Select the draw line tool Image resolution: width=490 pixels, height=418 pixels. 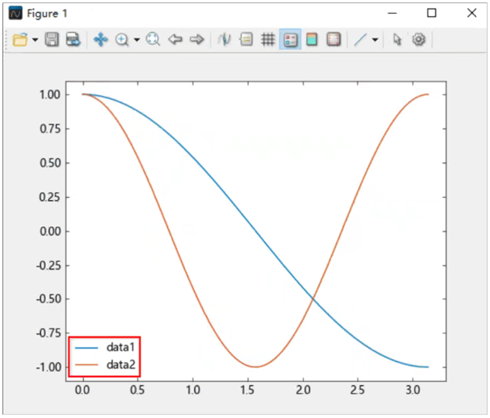point(360,39)
